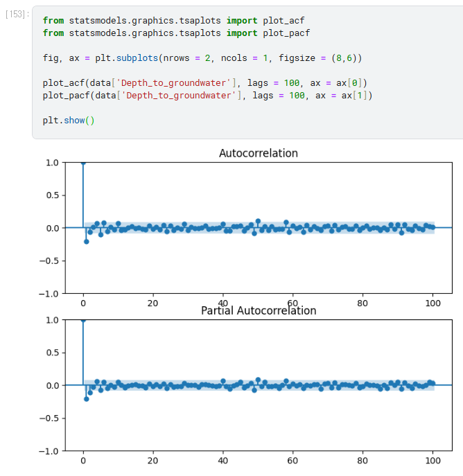Click the lag-0 spike in the Autocorrelation plot

click(83, 195)
